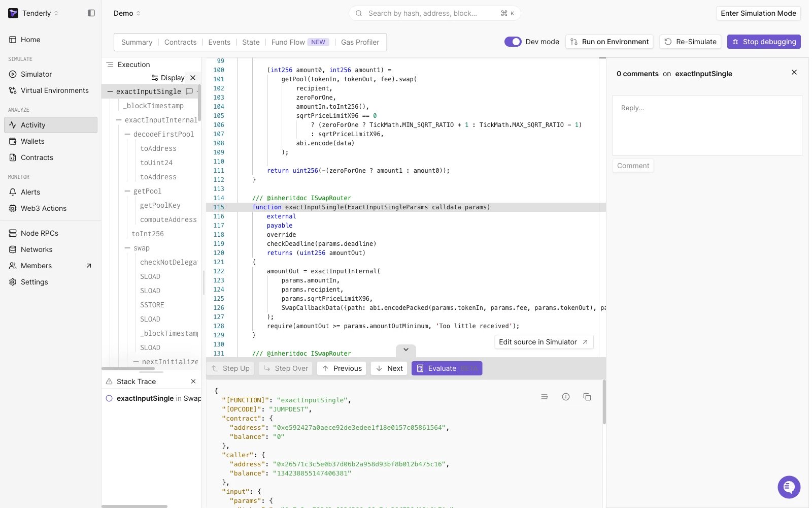This screenshot has height=508, width=812.
Task: Select the SSTORE row in execution tree
Action: (x=152, y=305)
